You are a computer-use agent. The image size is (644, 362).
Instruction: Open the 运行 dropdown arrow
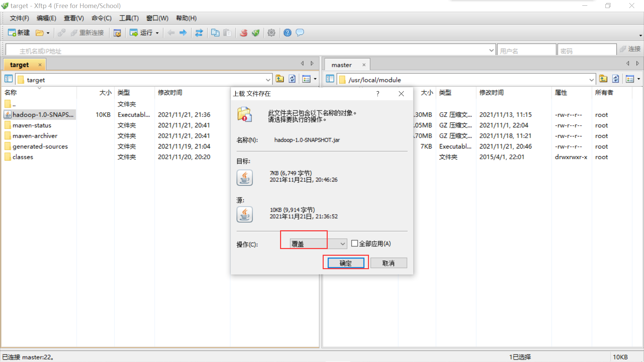coord(157,33)
